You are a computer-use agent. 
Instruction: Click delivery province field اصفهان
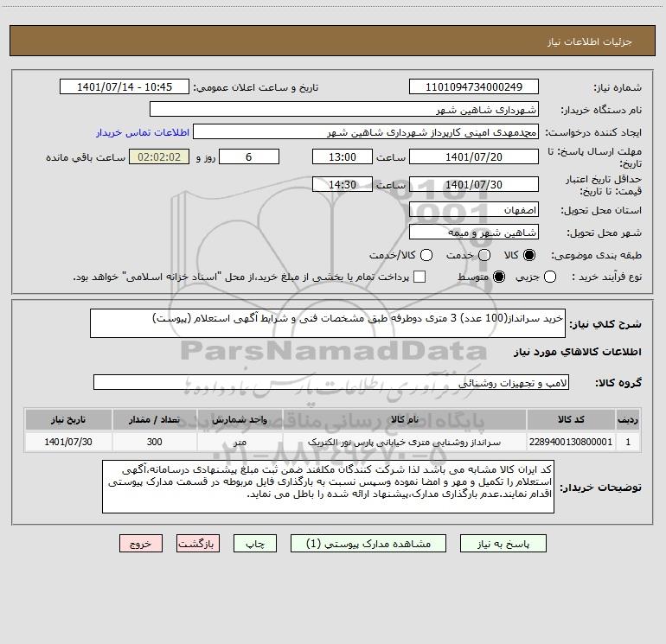click(474, 210)
